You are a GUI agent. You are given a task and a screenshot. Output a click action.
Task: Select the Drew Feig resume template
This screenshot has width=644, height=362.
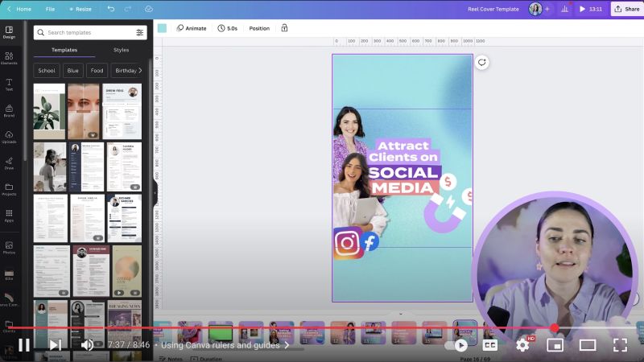(122, 111)
